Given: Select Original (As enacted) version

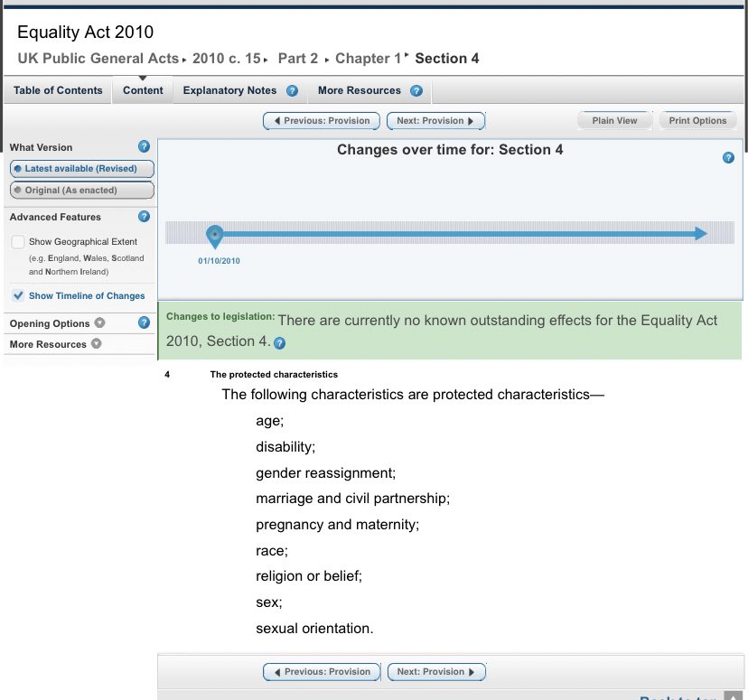Looking at the screenshot, I should (81, 190).
